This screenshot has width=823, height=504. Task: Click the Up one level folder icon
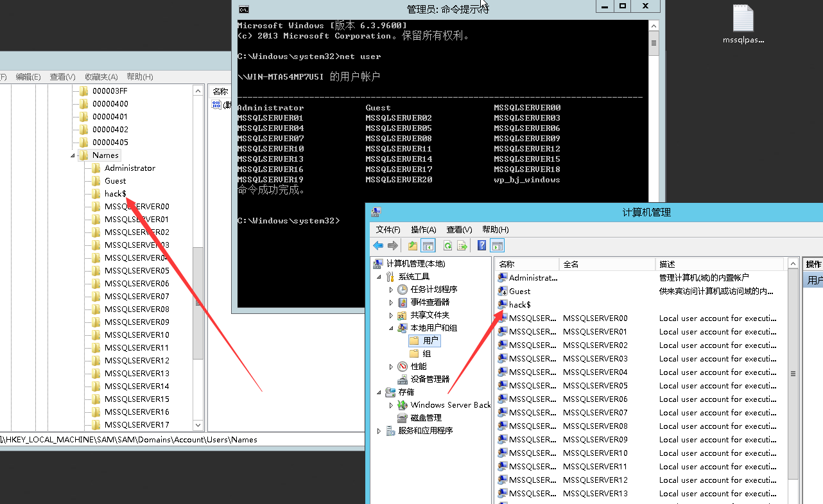pyautogui.click(x=413, y=245)
